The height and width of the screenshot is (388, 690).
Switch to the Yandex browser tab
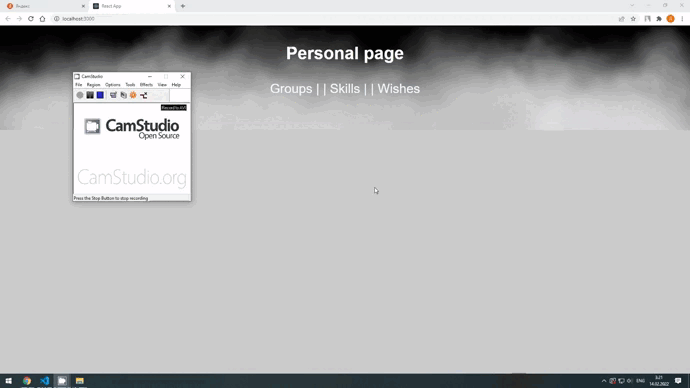point(44,6)
